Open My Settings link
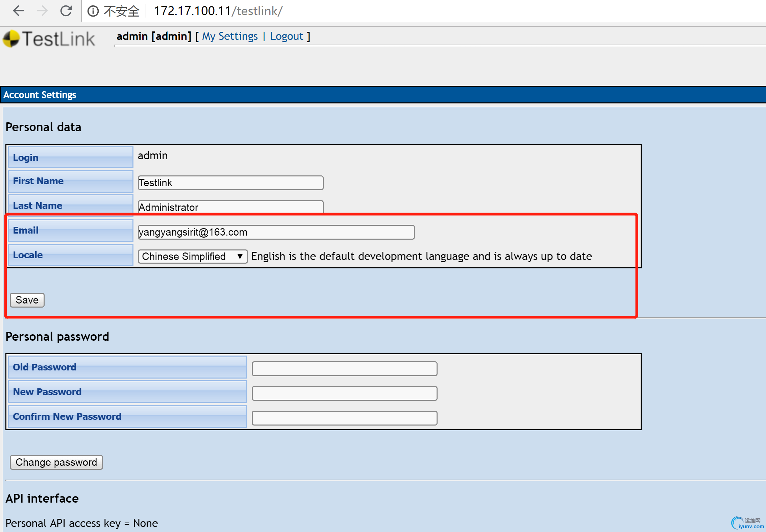Screen dimensions: 766x532 point(230,36)
